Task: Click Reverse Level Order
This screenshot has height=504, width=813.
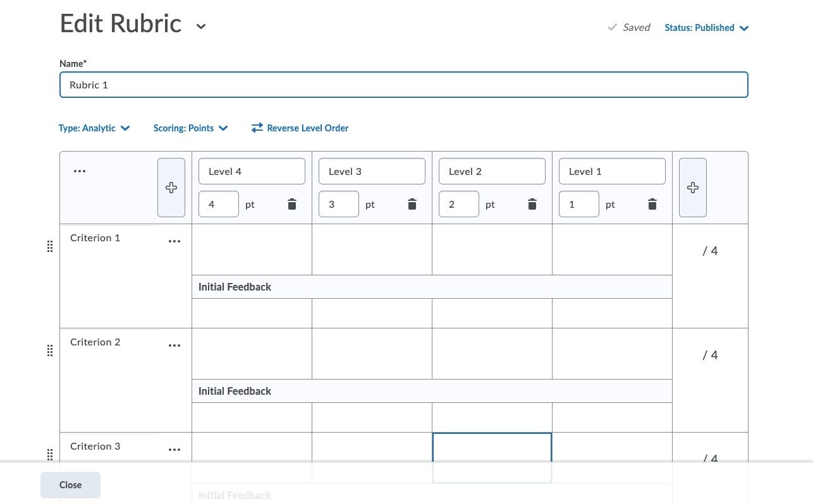Action: tap(300, 128)
